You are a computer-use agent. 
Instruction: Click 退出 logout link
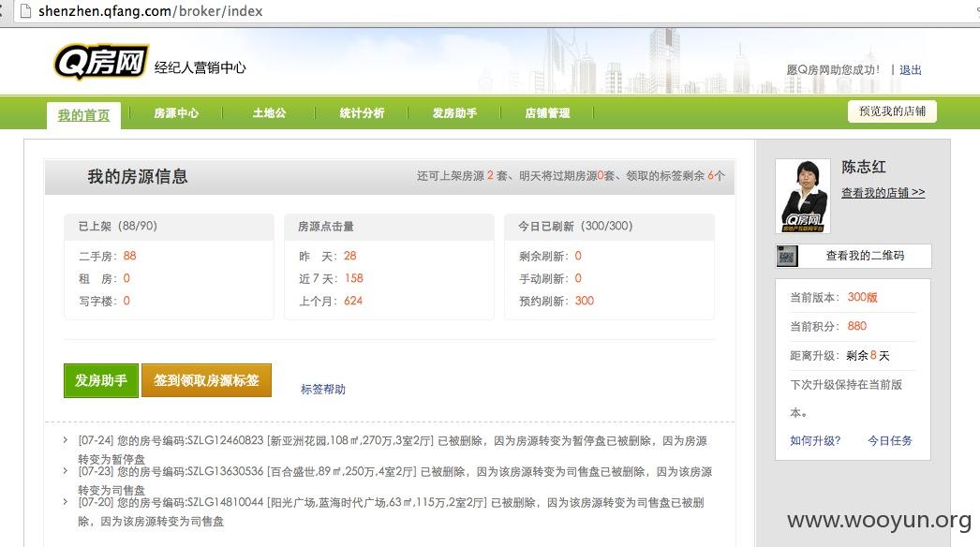(x=910, y=70)
